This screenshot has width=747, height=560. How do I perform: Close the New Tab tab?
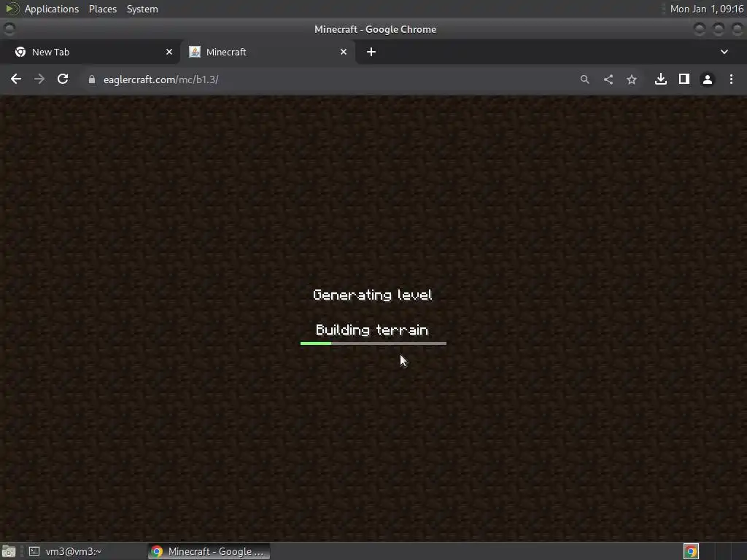click(169, 52)
